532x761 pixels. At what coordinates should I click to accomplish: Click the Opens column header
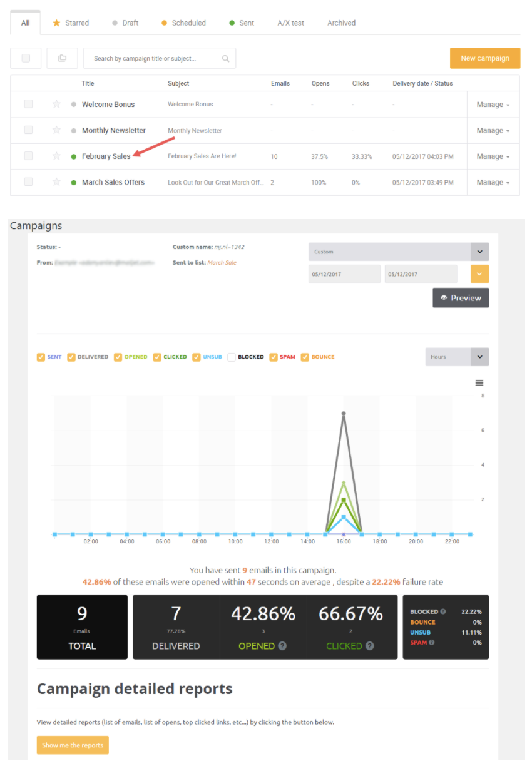pyautogui.click(x=320, y=83)
